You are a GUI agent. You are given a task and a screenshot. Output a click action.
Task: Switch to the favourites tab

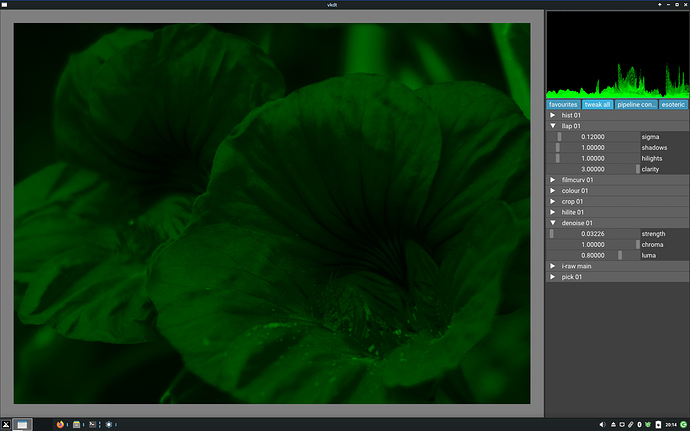pos(564,104)
